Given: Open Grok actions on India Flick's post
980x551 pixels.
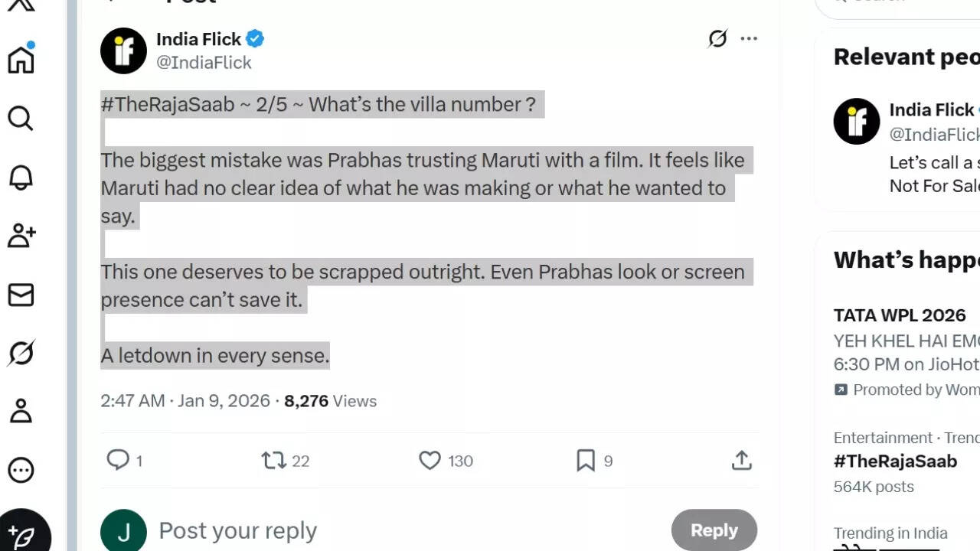Looking at the screenshot, I should coord(717,39).
